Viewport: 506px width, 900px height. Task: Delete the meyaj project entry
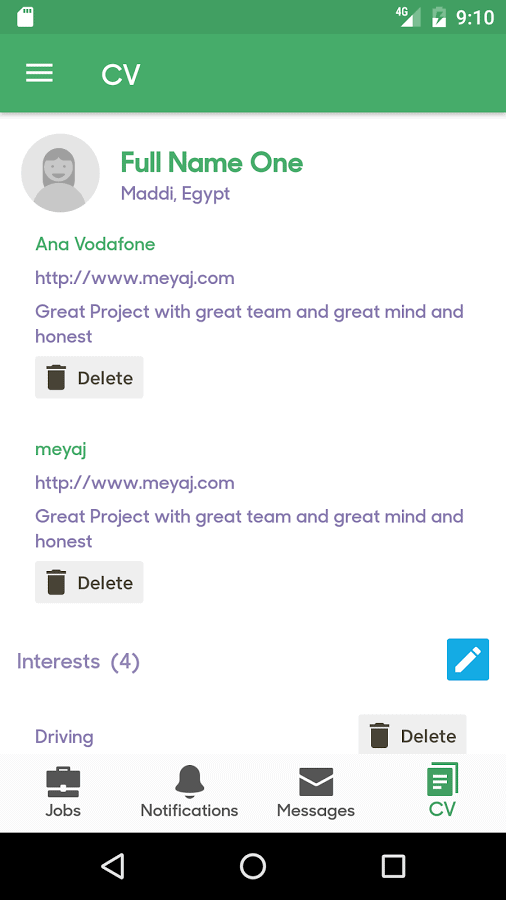pos(89,582)
